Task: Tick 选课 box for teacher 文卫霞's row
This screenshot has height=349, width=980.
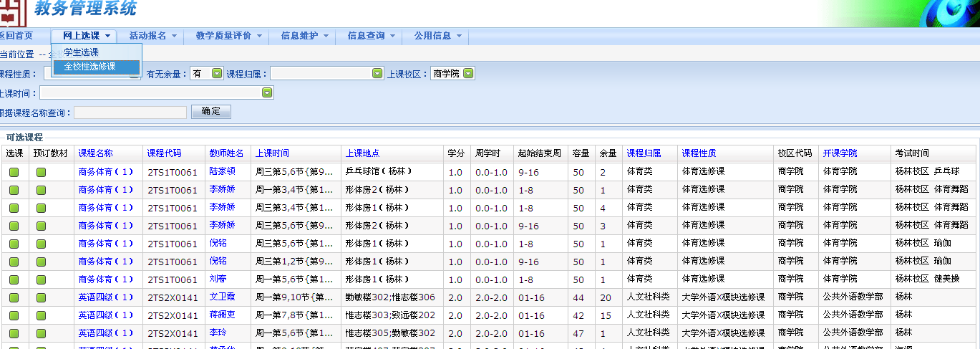Action: point(14,297)
